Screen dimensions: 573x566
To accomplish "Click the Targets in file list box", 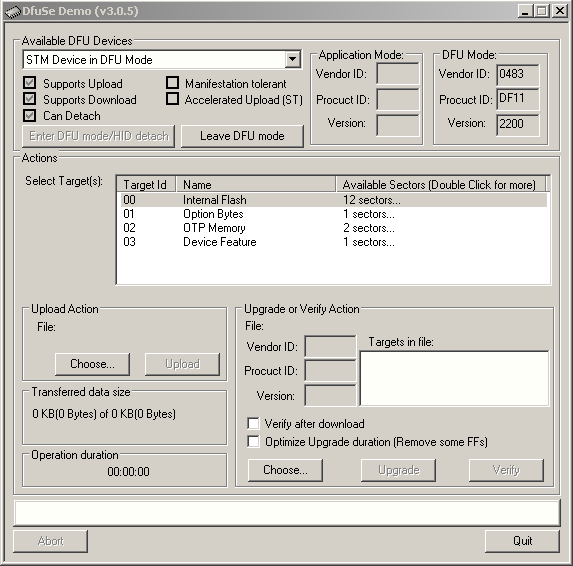I will 454,378.
